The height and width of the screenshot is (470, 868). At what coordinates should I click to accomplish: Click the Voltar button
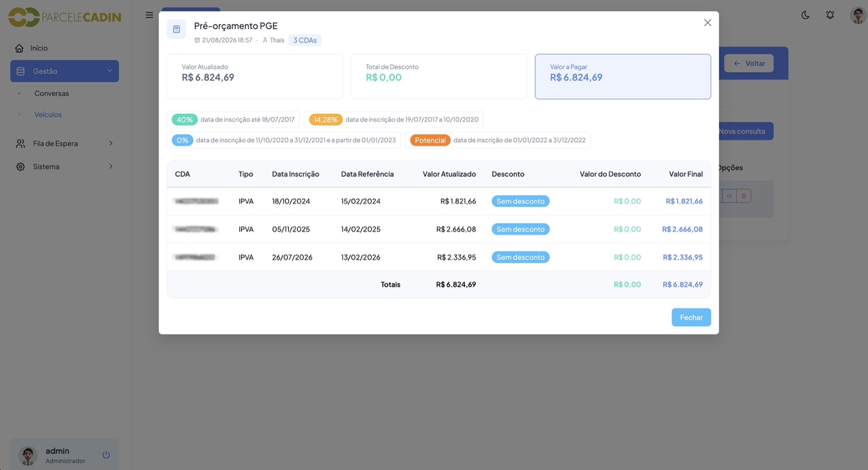pyautogui.click(x=749, y=63)
